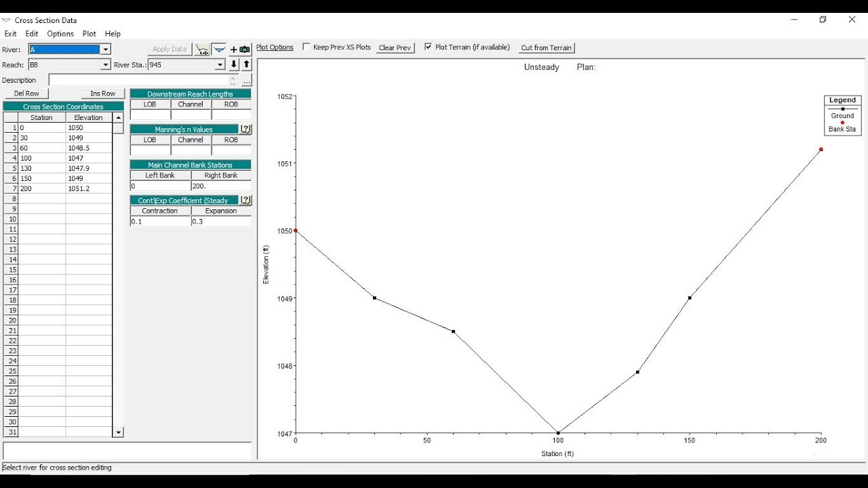Click the Contraction coefficient field 0.1
Image resolution: width=868 pixels, height=488 pixels.
click(x=160, y=222)
